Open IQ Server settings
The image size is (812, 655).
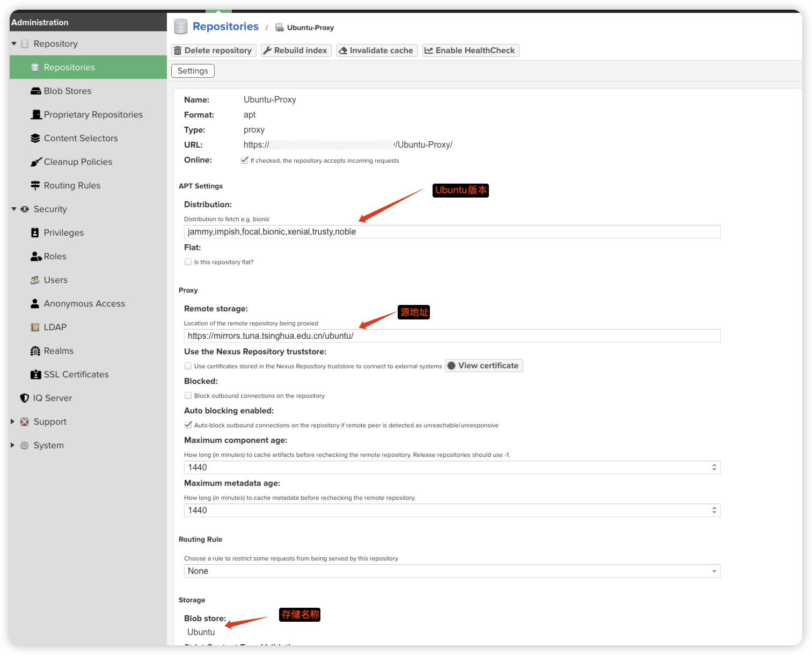(88, 398)
